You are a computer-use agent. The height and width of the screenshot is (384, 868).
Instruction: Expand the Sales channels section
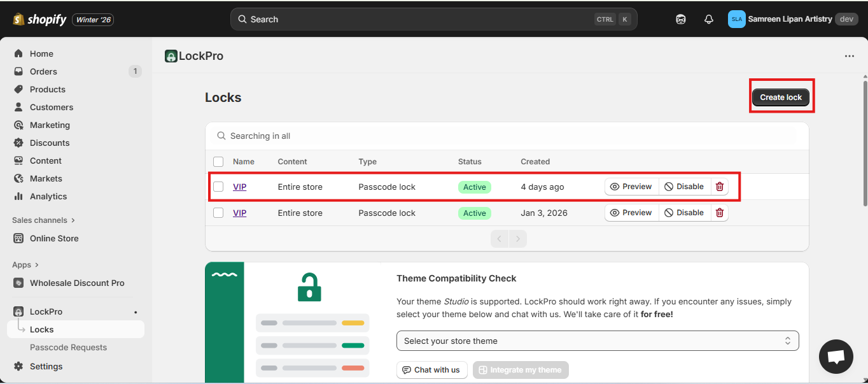tap(43, 220)
